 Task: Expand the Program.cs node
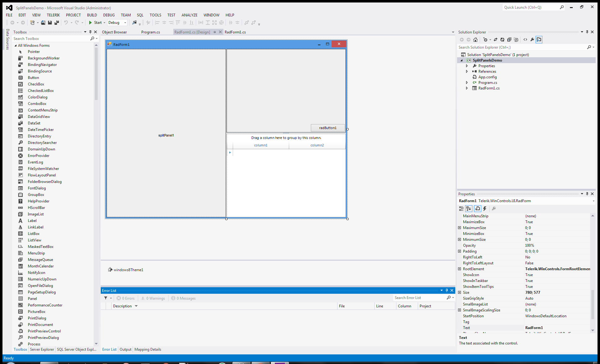tap(467, 83)
